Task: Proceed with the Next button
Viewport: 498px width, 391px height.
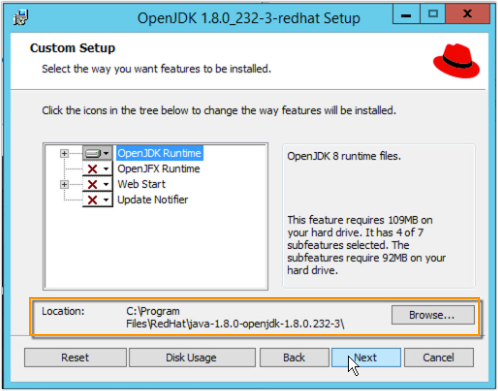Action: (x=366, y=358)
